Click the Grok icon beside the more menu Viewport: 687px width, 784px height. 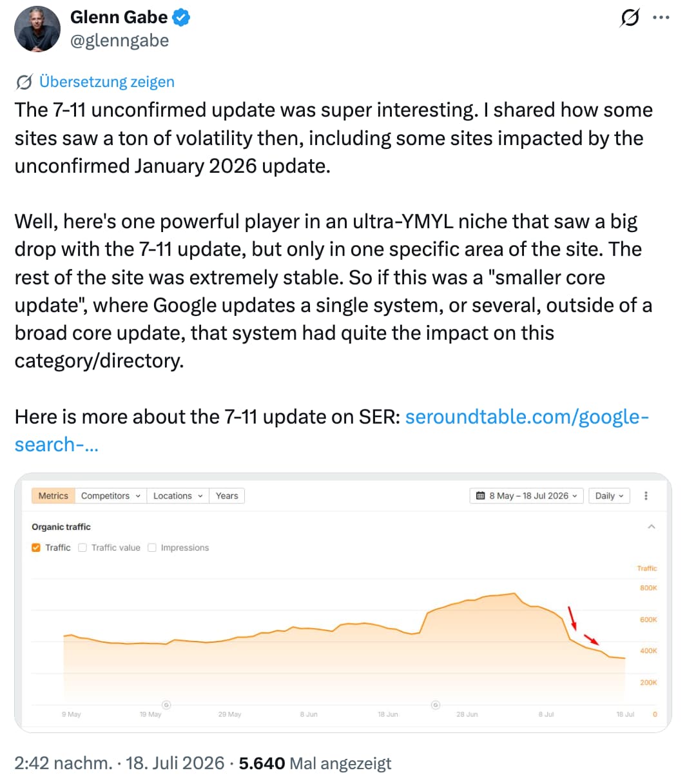pyautogui.click(x=629, y=17)
